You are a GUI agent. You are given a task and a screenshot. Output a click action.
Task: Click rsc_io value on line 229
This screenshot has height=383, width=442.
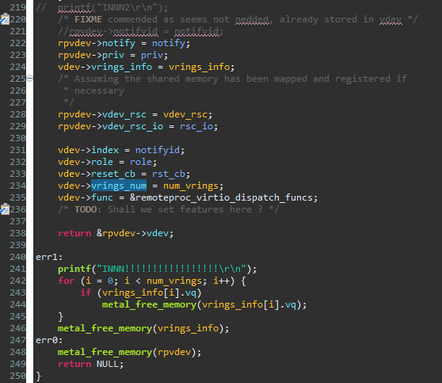point(196,126)
